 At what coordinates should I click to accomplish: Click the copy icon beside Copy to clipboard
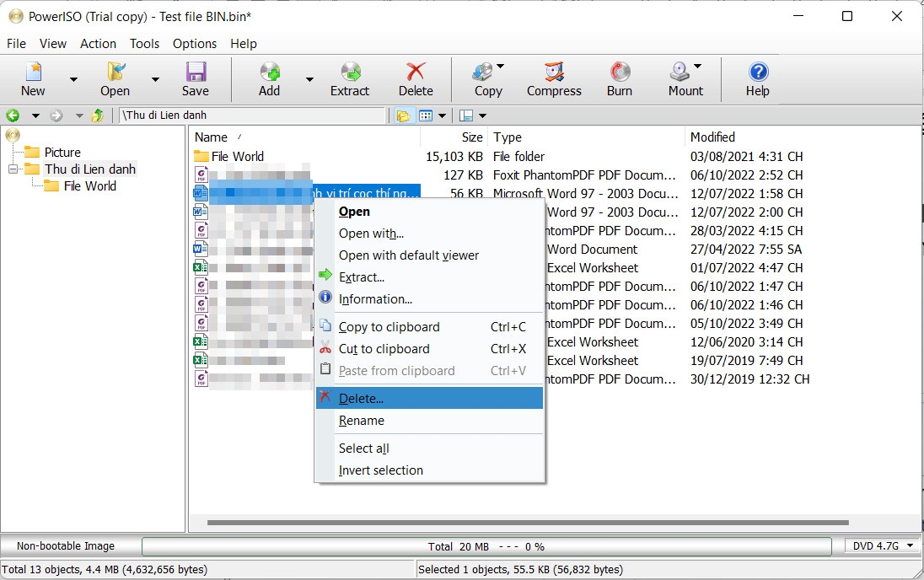click(x=325, y=325)
